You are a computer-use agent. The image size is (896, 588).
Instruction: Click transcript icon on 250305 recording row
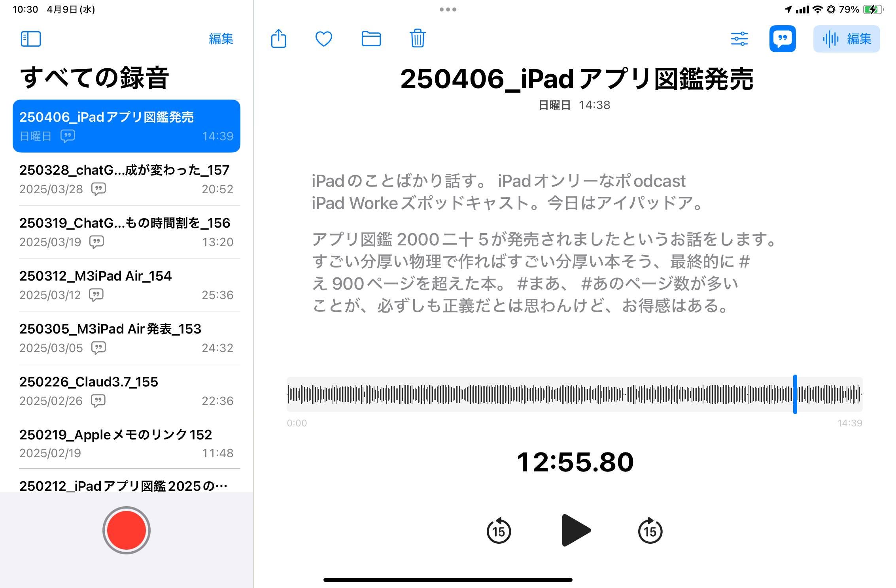(98, 348)
